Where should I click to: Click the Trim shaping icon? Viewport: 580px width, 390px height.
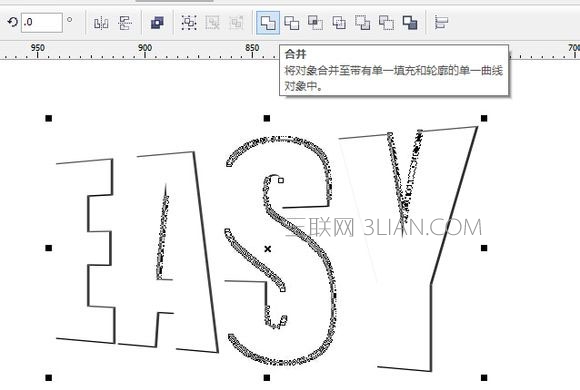coord(292,23)
